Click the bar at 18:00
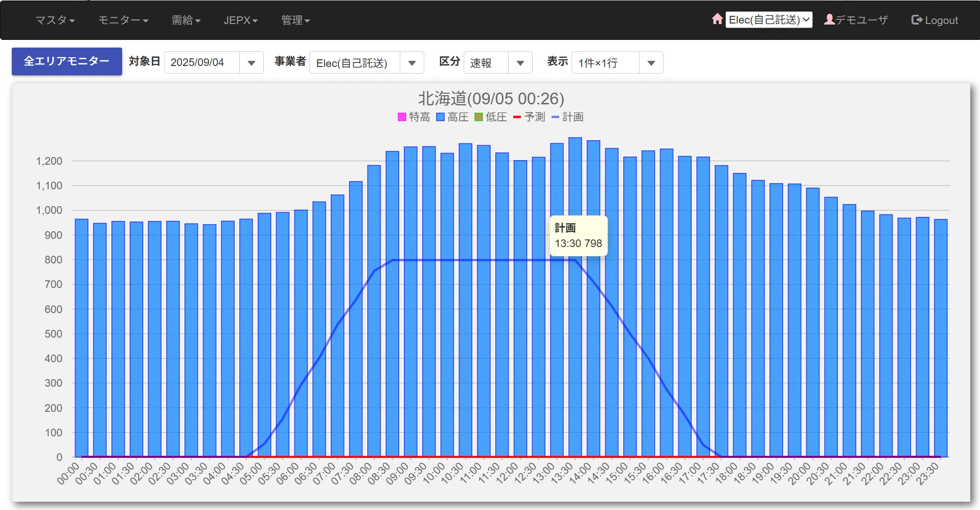Screen dimensions: 980x510 (740, 315)
